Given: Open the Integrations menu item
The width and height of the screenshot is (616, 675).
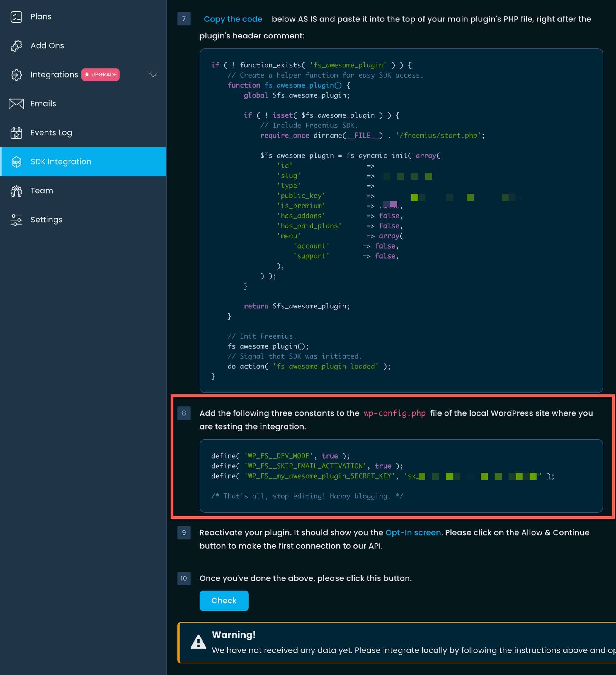Looking at the screenshot, I should [x=83, y=75].
